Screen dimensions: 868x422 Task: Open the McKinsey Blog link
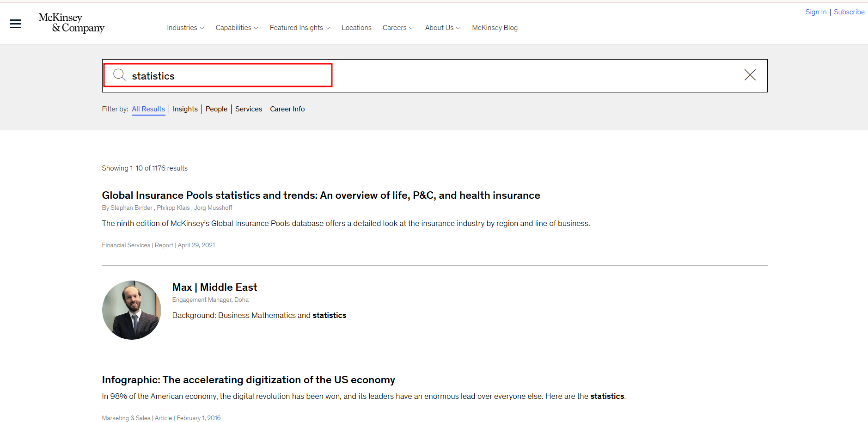click(x=495, y=28)
